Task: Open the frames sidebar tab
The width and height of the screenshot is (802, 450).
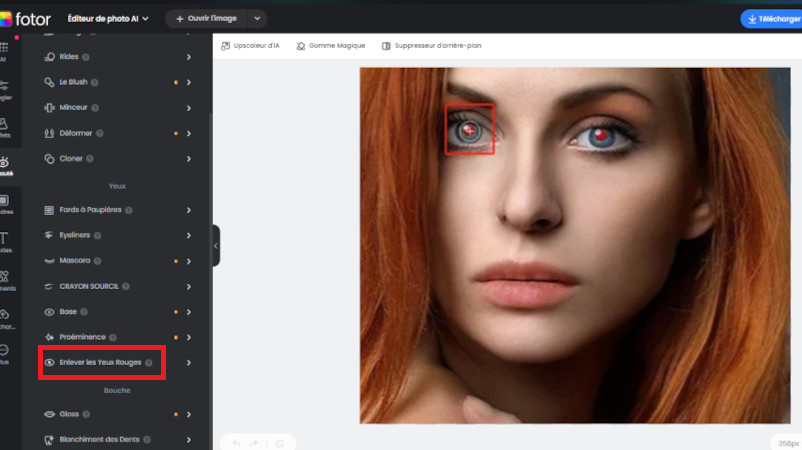Action: pyautogui.click(x=5, y=204)
